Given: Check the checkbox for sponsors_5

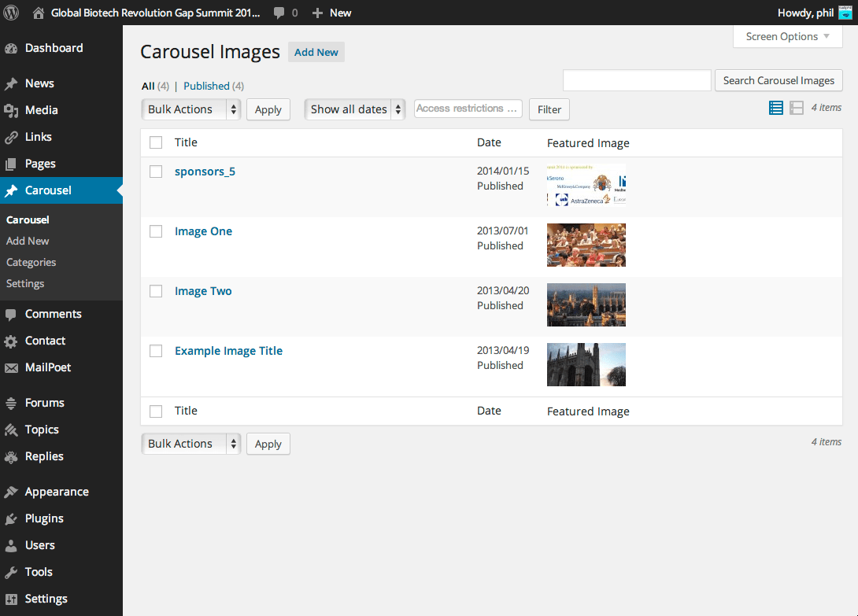Looking at the screenshot, I should click(x=155, y=172).
